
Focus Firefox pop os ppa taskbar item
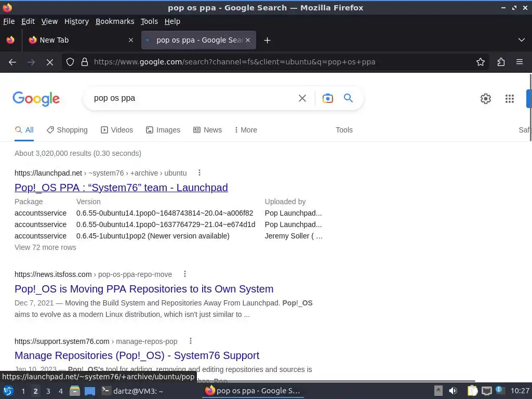point(253,391)
